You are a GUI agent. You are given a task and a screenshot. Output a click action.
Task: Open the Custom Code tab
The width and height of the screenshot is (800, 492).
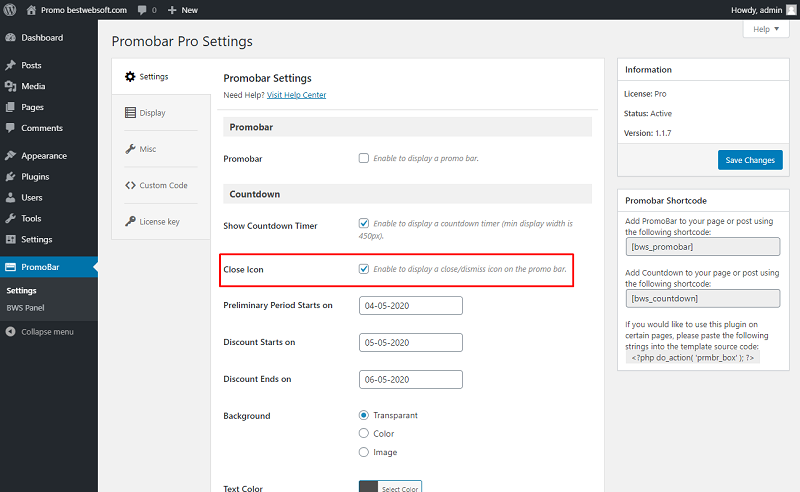pyautogui.click(x=161, y=185)
